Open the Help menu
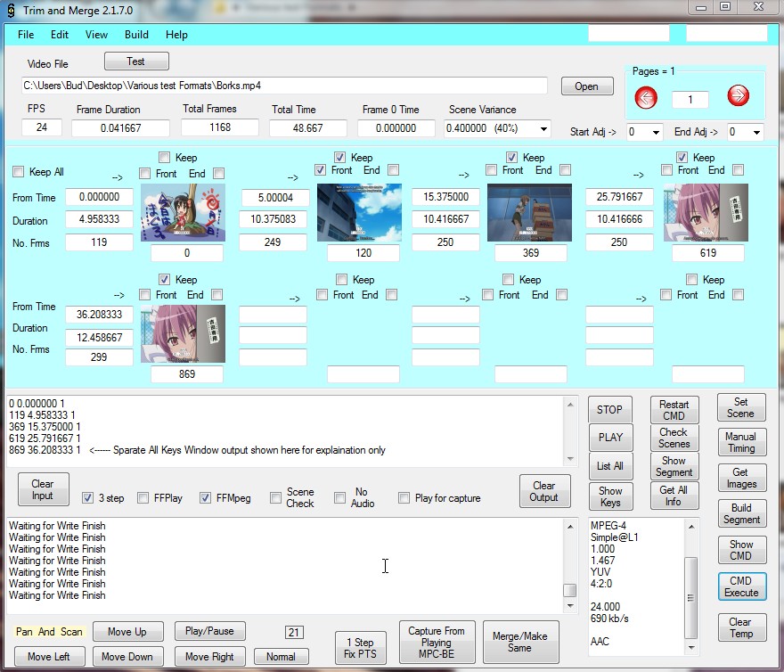The width and height of the screenshot is (784, 672). point(176,35)
